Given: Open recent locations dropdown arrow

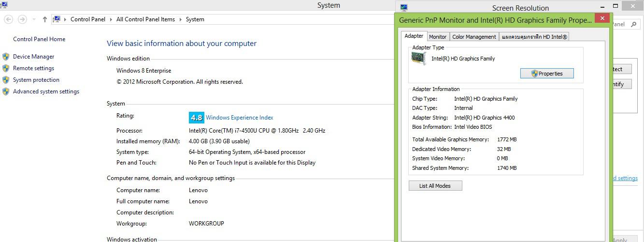Looking at the screenshot, I should click(34, 19).
